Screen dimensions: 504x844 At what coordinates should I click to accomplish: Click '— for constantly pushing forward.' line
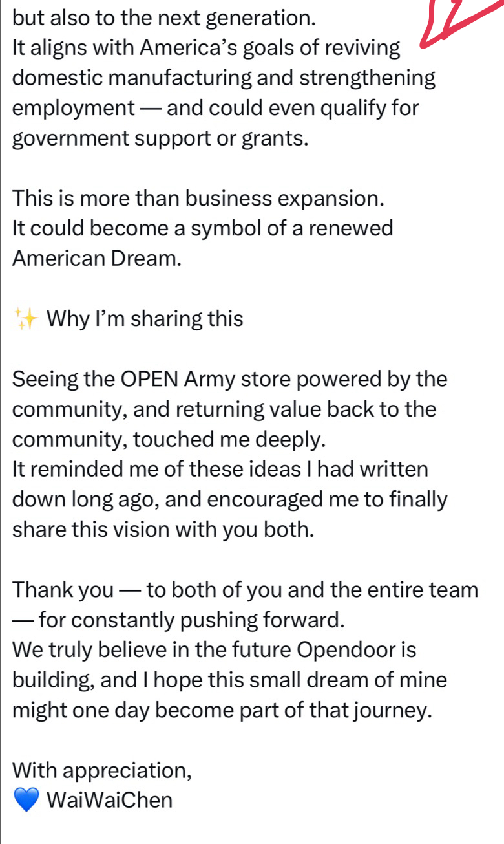click(x=178, y=620)
